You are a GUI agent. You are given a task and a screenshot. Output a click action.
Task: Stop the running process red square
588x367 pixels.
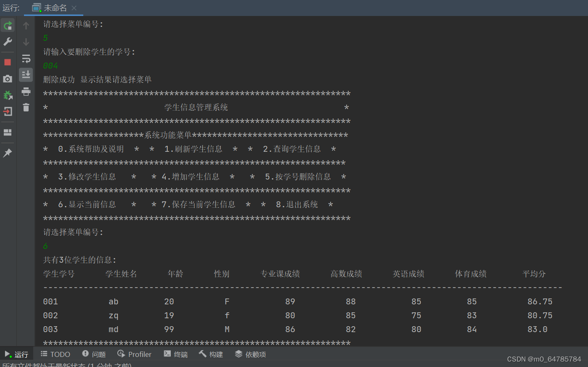[8, 62]
